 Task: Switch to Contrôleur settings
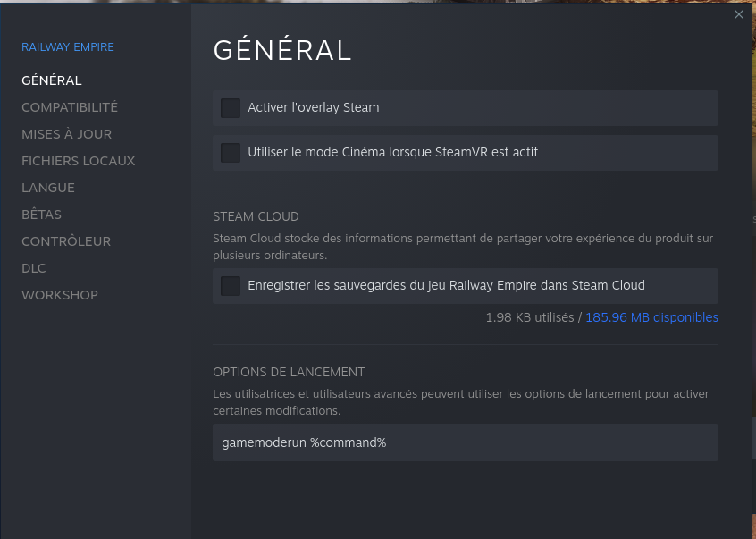(x=66, y=241)
